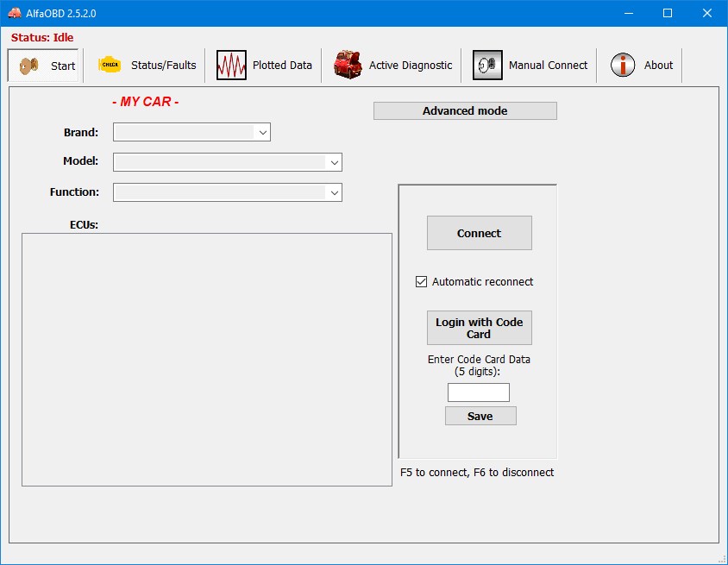The height and width of the screenshot is (565, 728).
Task: Click the Enter Code Card Data label
Action: tap(479, 366)
